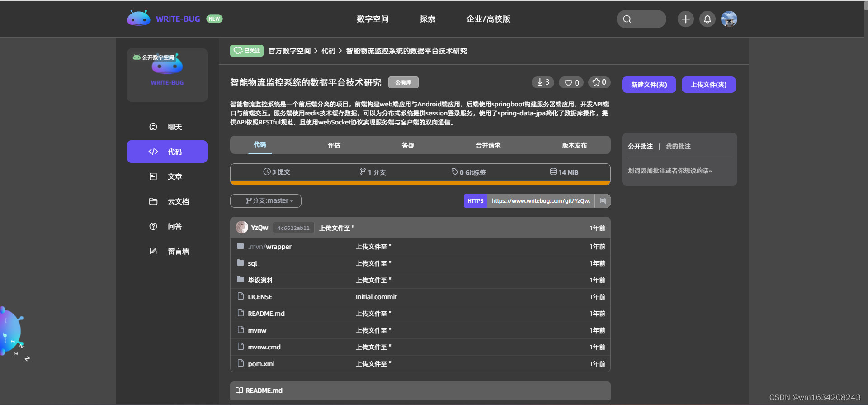Open commit 4c6622ab11
This screenshot has width=868, height=405.
[x=293, y=228]
